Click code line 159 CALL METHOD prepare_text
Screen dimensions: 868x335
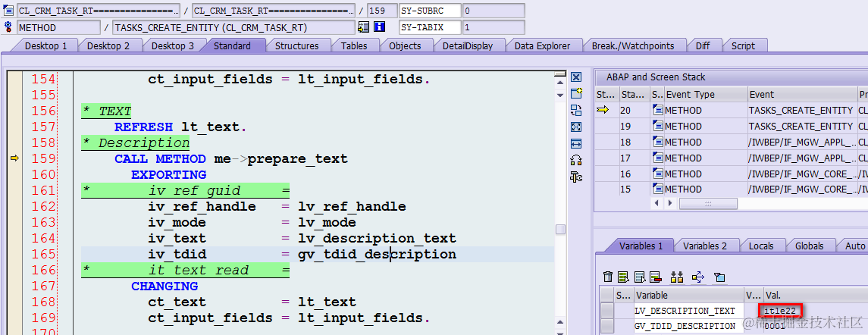click(231, 159)
